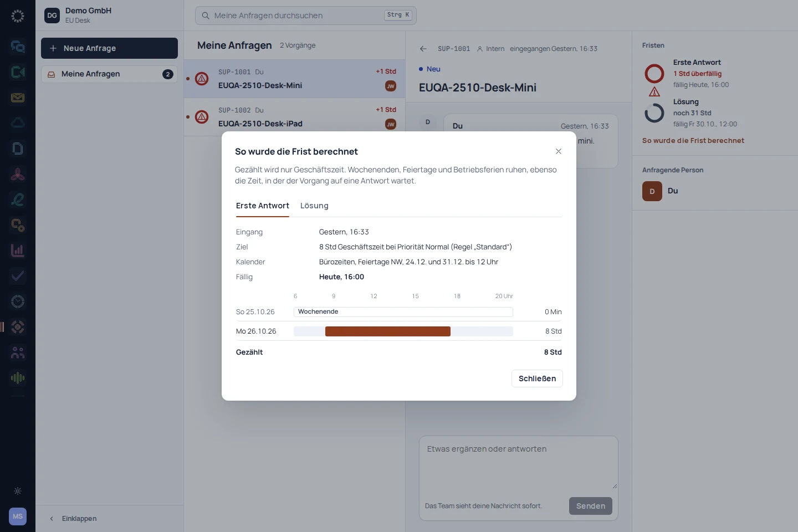
Task: Open the chat bubbles app in sidebar
Action: pos(18,47)
